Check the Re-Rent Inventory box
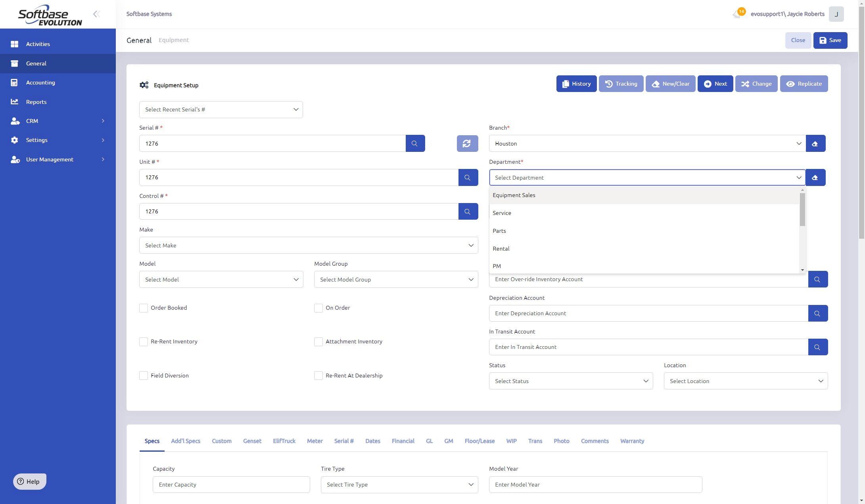Image resolution: width=865 pixels, height=504 pixels. coord(144,342)
